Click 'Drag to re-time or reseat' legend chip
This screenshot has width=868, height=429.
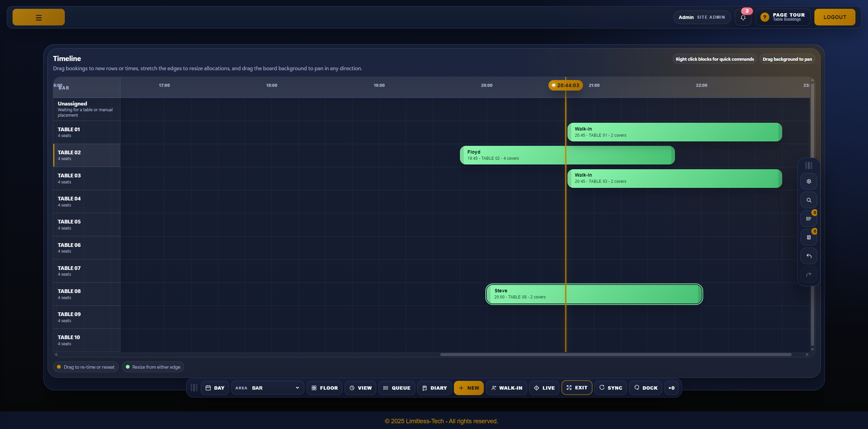click(x=85, y=367)
